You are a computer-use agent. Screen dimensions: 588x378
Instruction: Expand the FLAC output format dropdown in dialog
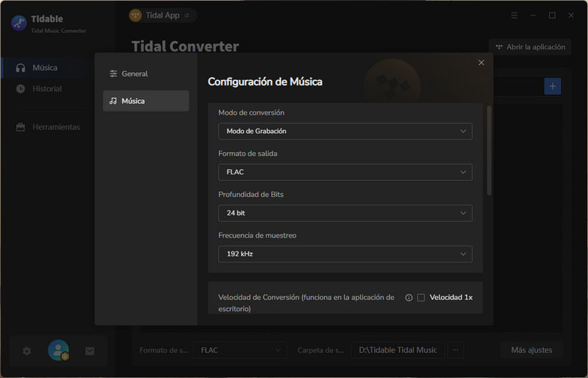[x=345, y=172]
